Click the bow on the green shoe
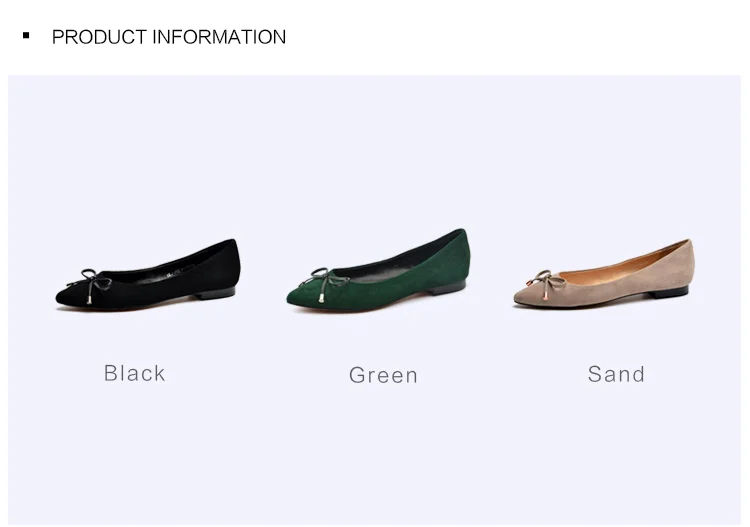 click(x=325, y=282)
